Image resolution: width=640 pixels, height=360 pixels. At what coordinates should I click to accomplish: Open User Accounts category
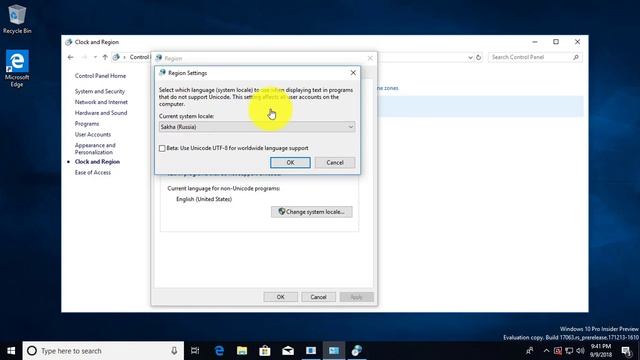(93, 134)
